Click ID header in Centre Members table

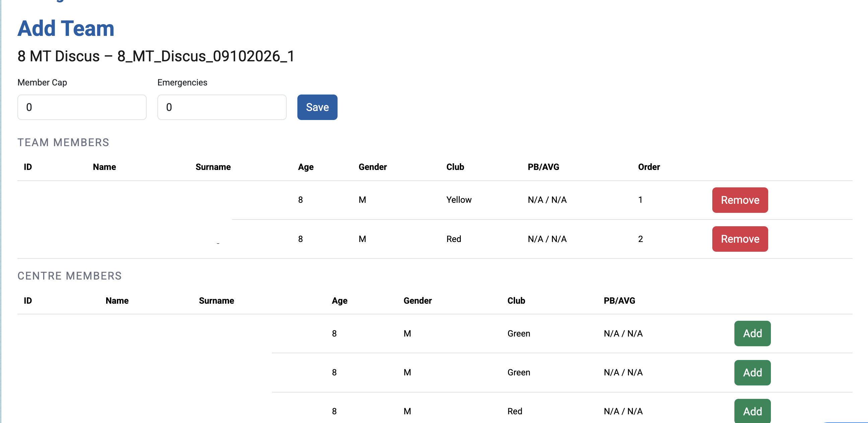tap(28, 301)
